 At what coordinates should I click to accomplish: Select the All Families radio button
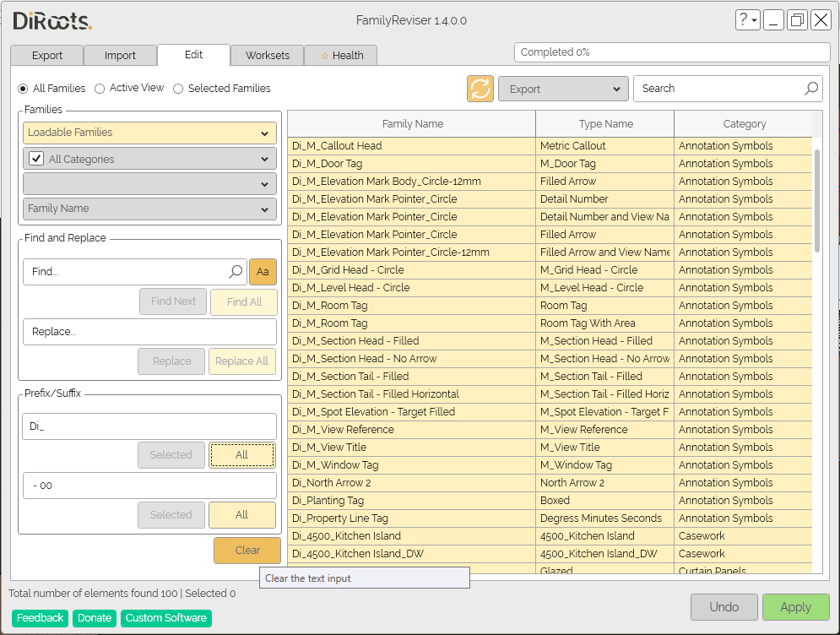[23, 89]
